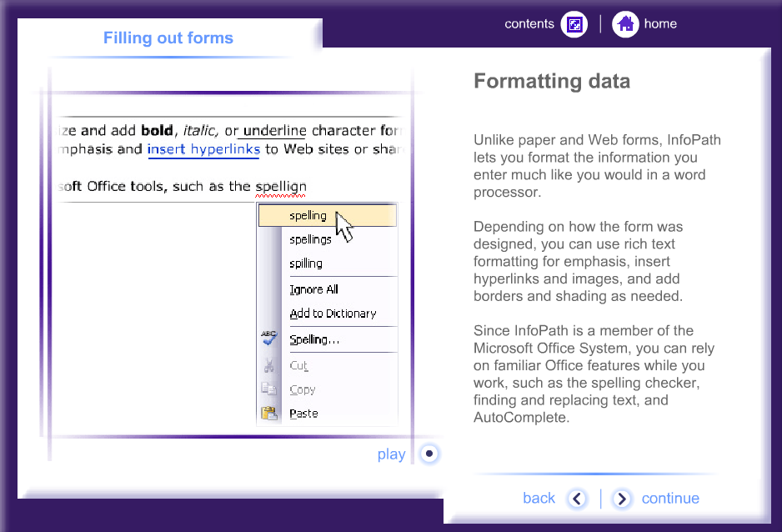Click the misspelled word 'spellign'
Image resolution: width=782 pixels, height=532 pixels.
[281, 187]
